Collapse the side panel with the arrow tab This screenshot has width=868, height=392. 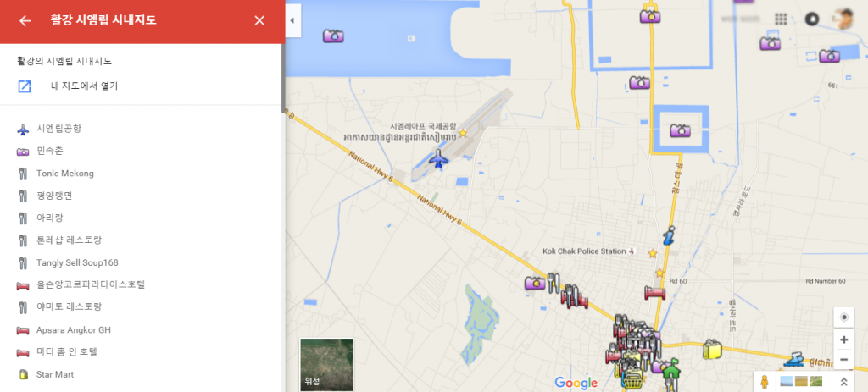[x=292, y=21]
